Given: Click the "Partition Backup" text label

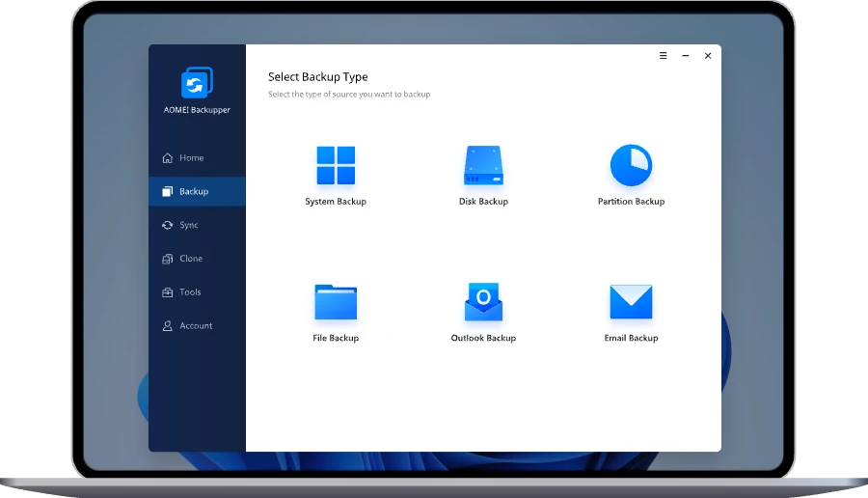Looking at the screenshot, I should (631, 202).
